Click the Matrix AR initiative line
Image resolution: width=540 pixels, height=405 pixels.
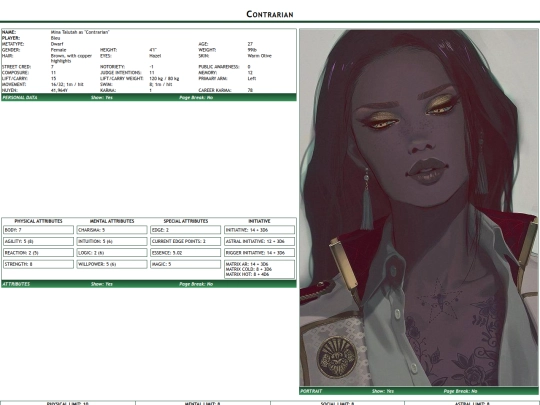point(247,264)
